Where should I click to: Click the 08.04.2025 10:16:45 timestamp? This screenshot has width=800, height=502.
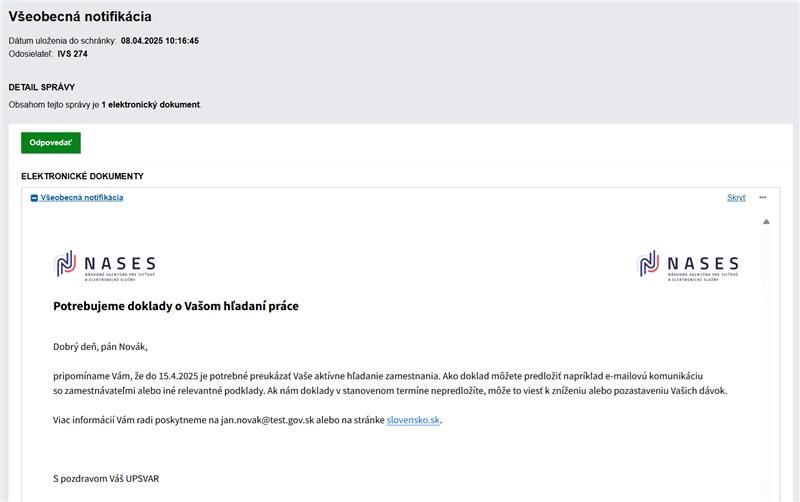160,41
